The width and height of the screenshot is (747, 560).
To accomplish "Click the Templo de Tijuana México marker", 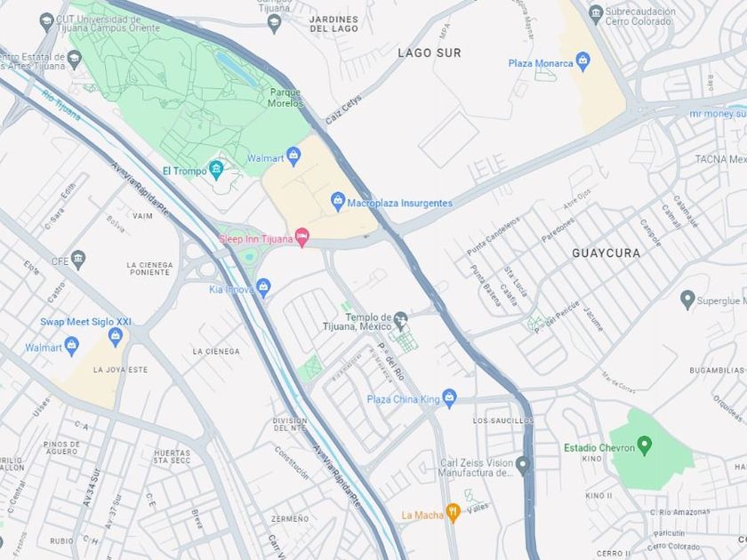I will [401, 322].
